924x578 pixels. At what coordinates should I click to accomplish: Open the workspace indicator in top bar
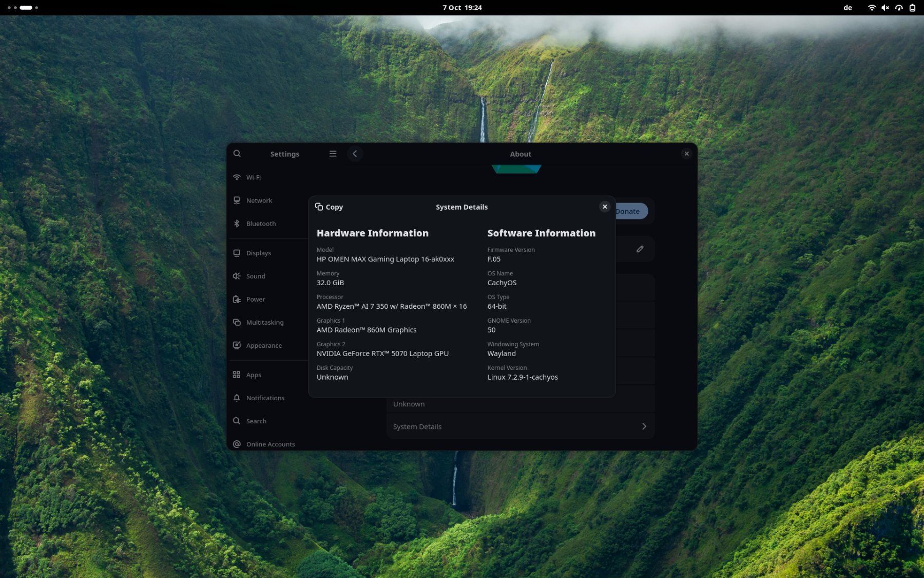(23, 8)
